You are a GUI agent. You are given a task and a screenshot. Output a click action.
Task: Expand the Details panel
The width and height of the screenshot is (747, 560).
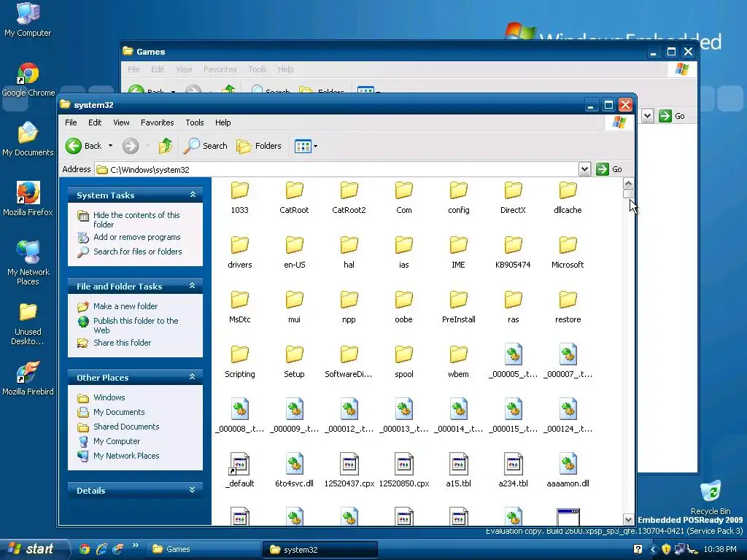(193, 490)
